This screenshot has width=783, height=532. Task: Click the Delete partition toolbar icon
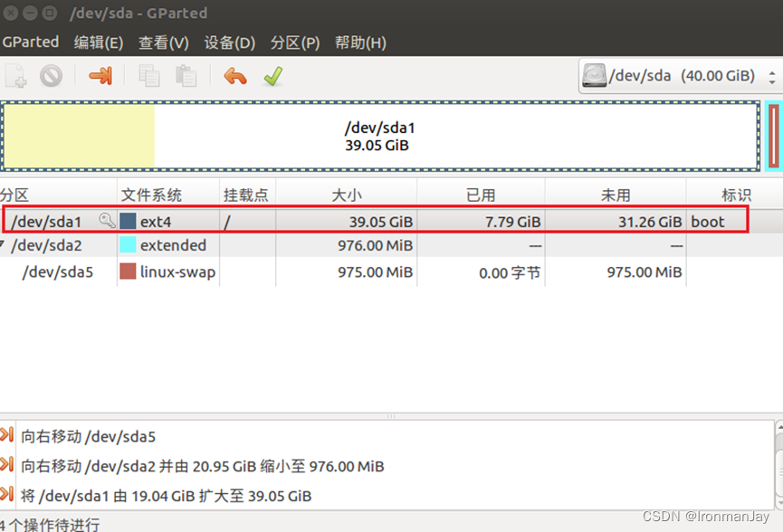tap(51, 76)
